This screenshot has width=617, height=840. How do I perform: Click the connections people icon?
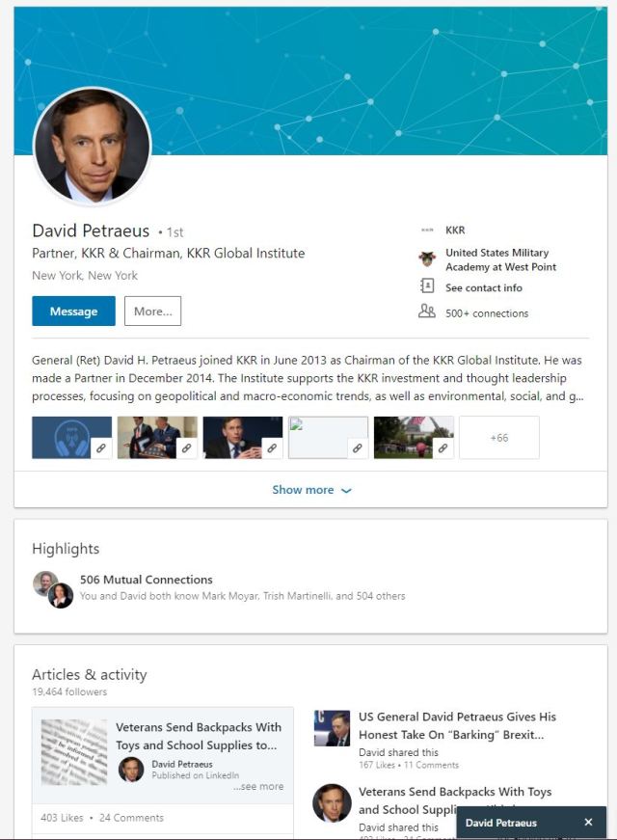pyautogui.click(x=427, y=312)
